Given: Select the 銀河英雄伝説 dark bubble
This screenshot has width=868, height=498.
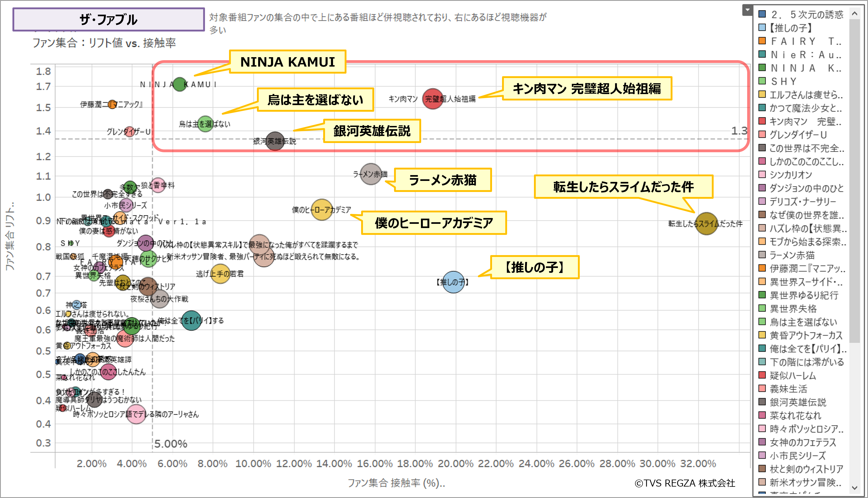Looking at the screenshot, I should click(275, 141).
